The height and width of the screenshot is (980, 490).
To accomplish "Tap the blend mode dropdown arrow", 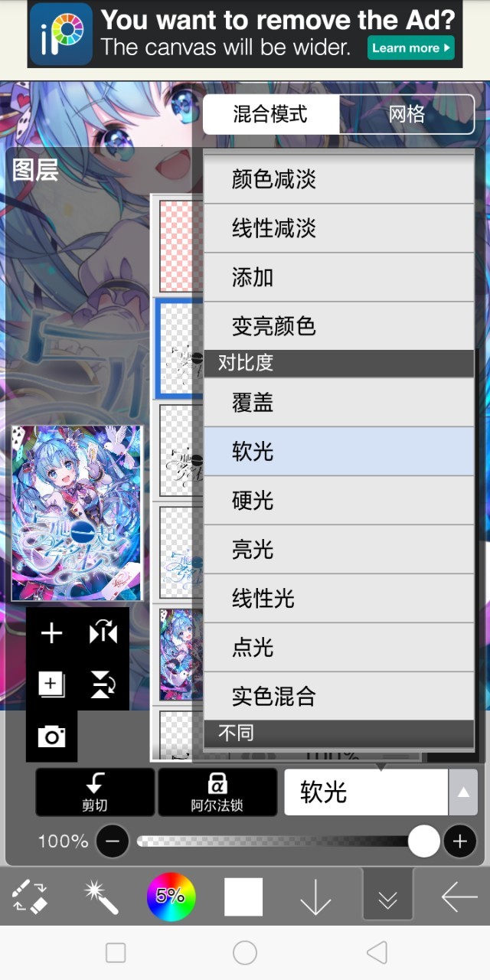I will click(x=463, y=792).
